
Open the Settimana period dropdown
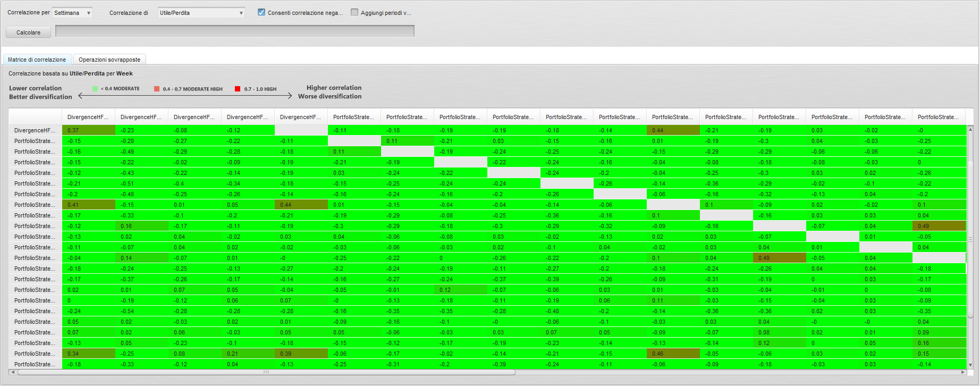[x=72, y=13]
